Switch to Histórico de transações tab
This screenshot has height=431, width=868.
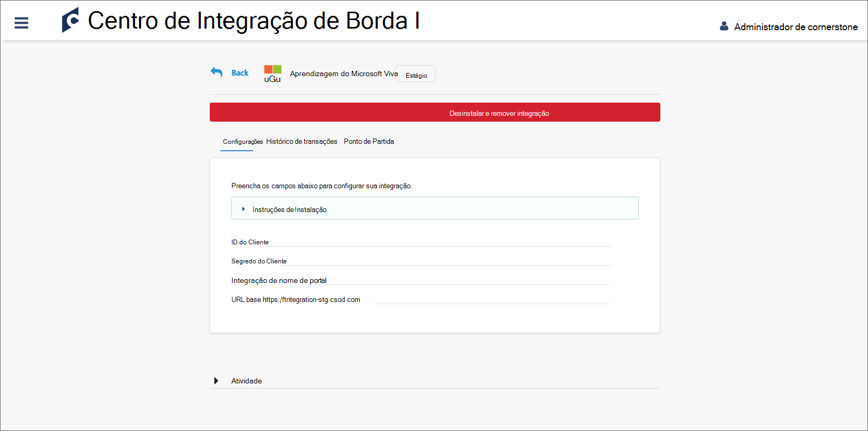pos(302,142)
